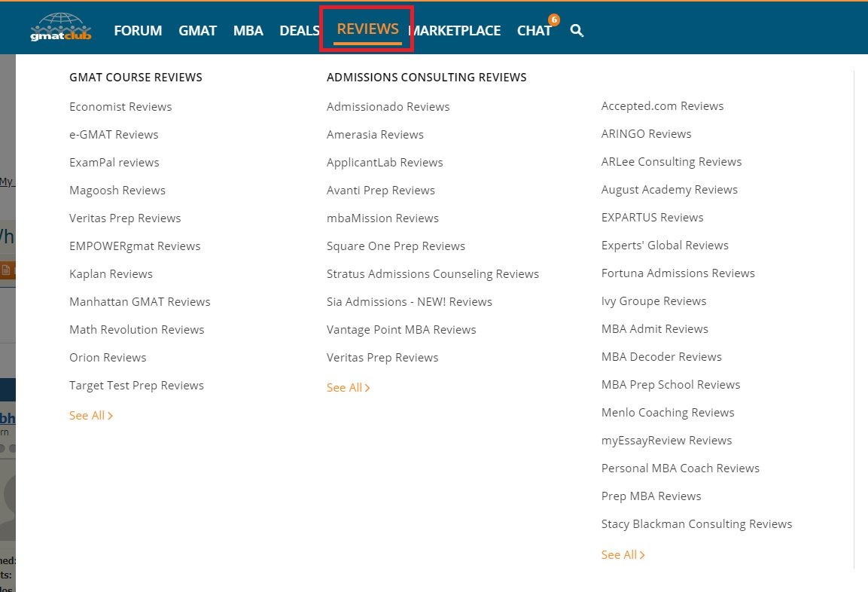Select the REVIEWS menu tab
Screen dimensions: 868x592
click(367, 29)
